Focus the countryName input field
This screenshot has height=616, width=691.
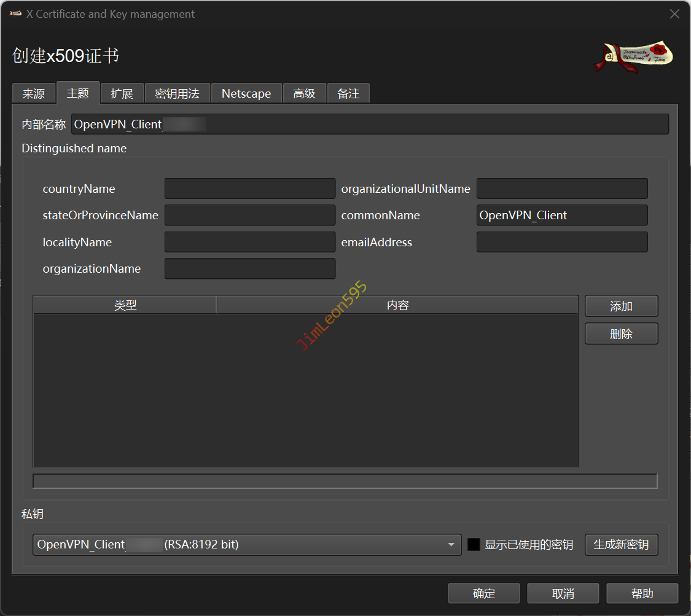coord(249,189)
